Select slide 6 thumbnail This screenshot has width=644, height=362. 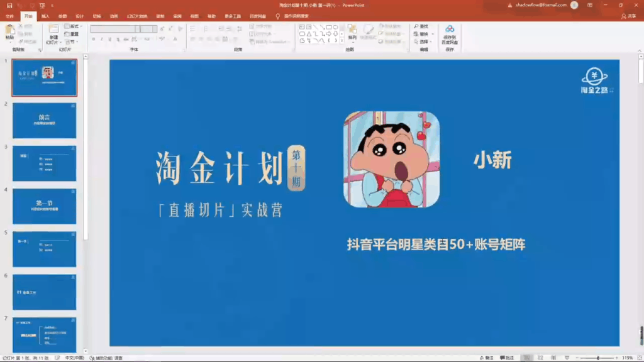45,292
